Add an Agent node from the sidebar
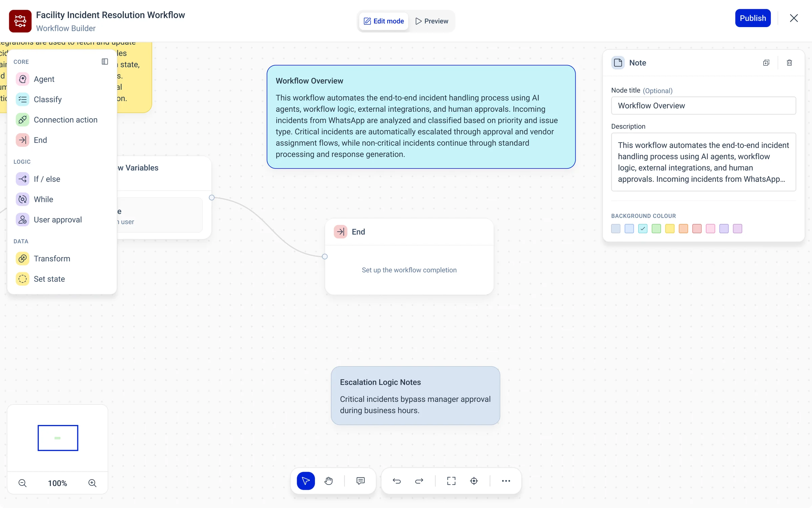This screenshot has height=508, width=812. click(62, 79)
